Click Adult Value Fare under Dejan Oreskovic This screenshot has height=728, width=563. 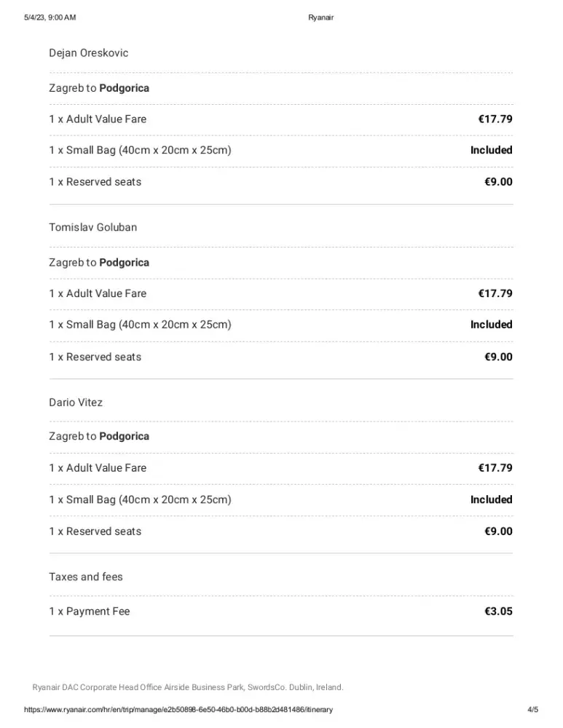[98, 119]
